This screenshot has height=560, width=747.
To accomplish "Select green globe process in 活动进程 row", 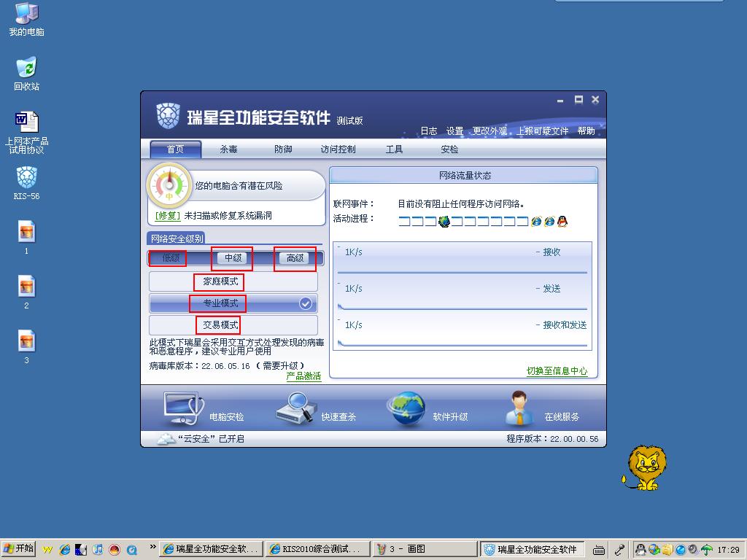I will pos(444,222).
